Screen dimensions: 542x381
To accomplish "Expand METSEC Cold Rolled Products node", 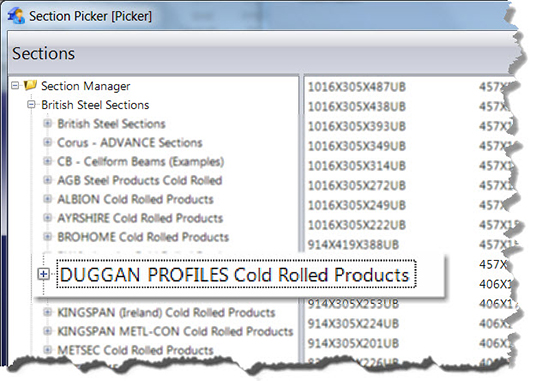I will pos(47,350).
